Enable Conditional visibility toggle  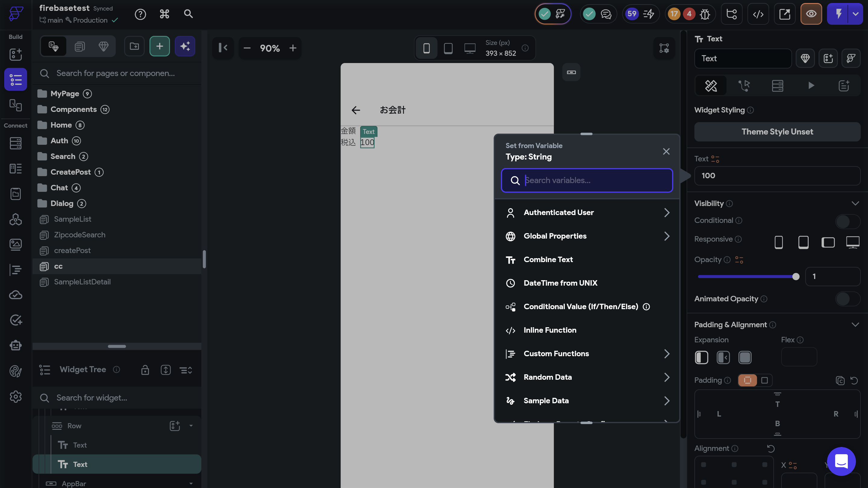(847, 221)
